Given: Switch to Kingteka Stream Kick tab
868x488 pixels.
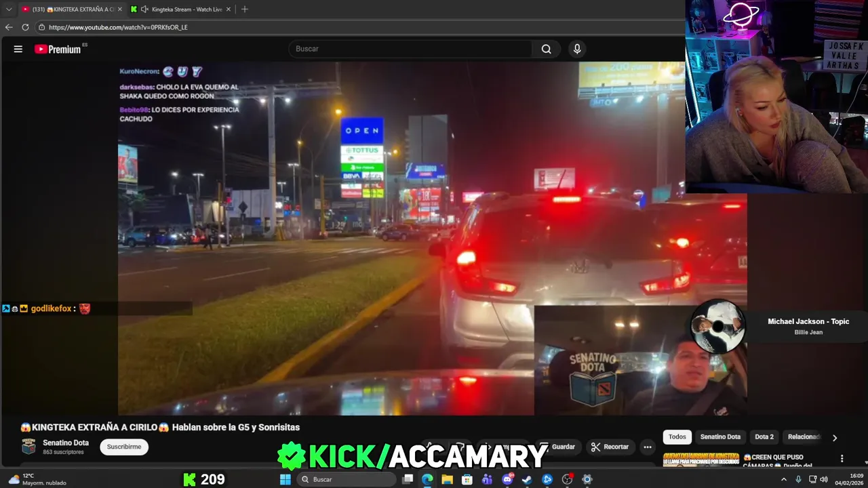Looking at the screenshot, I should click(183, 9).
